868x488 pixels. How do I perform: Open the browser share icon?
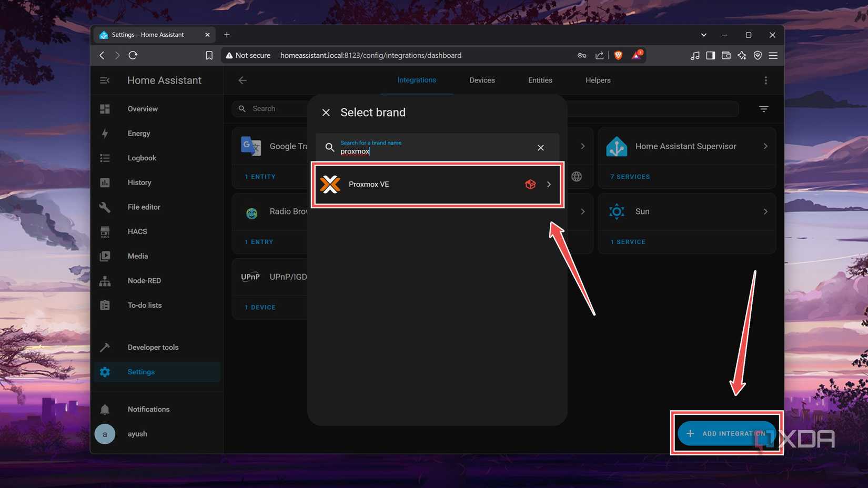click(x=599, y=55)
